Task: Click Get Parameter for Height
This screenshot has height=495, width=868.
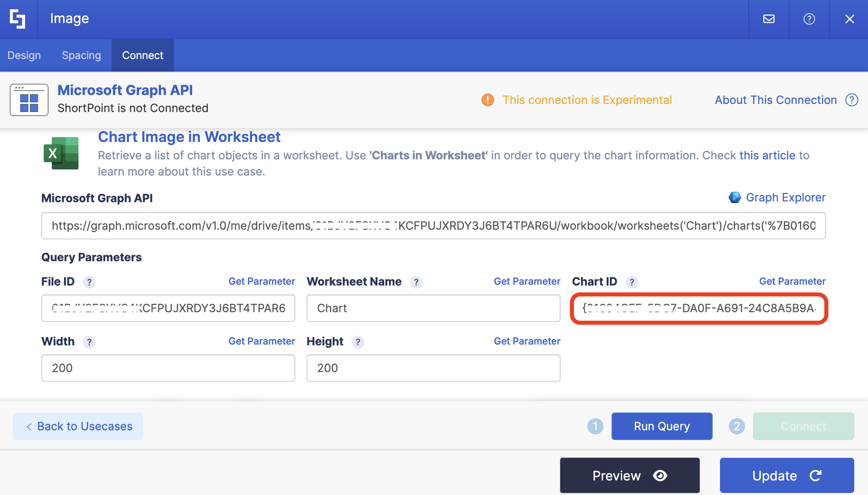Action: click(x=527, y=341)
